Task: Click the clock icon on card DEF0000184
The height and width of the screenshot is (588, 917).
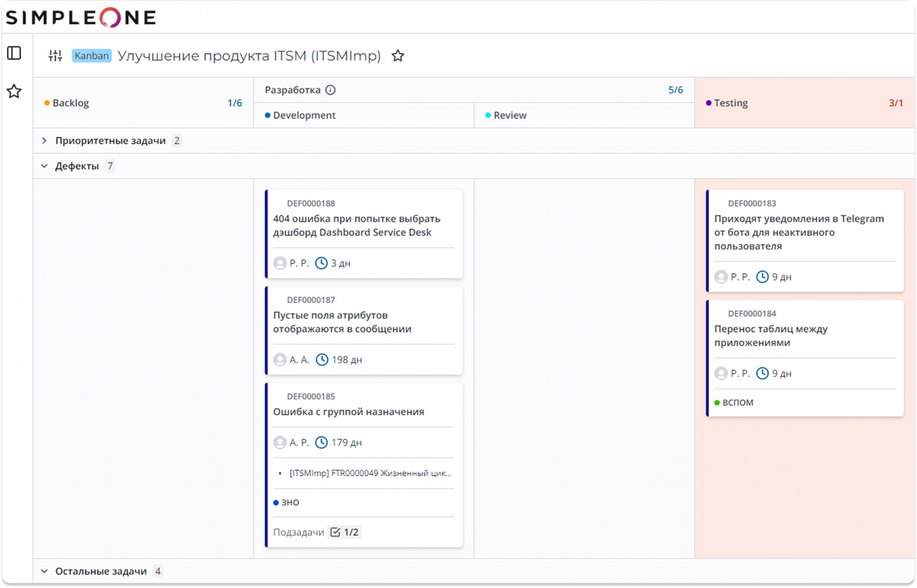Action: pyautogui.click(x=764, y=373)
